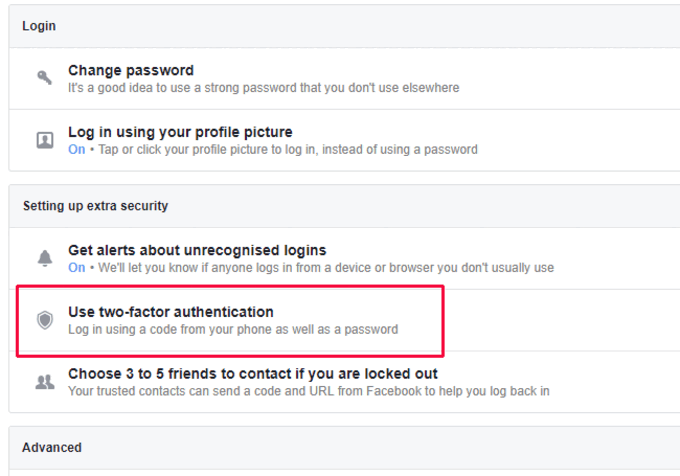Viewport: 680px width, 476px height.
Task: Click the Advanced section header
Action: [52, 447]
